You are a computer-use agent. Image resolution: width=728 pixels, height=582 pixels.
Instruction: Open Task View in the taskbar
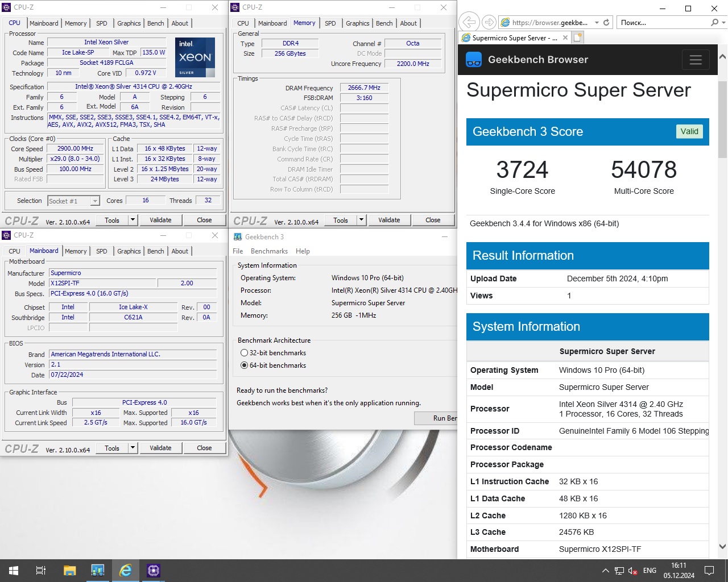[x=41, y=570]
